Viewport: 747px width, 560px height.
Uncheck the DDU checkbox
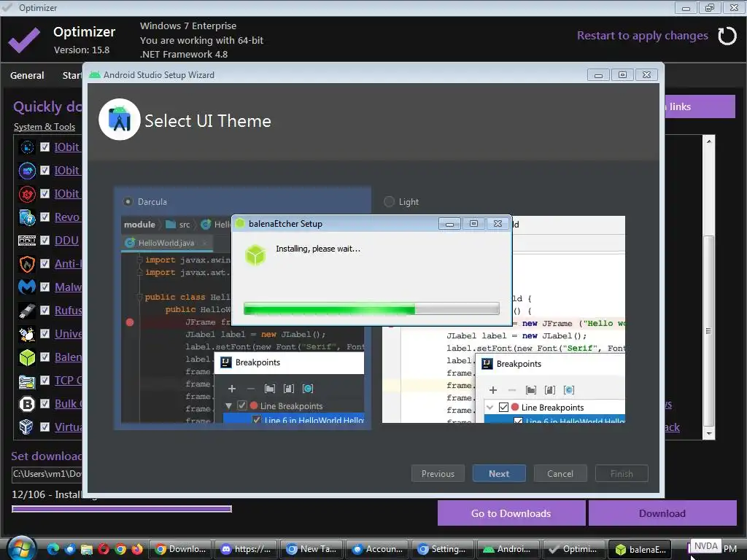44,240
